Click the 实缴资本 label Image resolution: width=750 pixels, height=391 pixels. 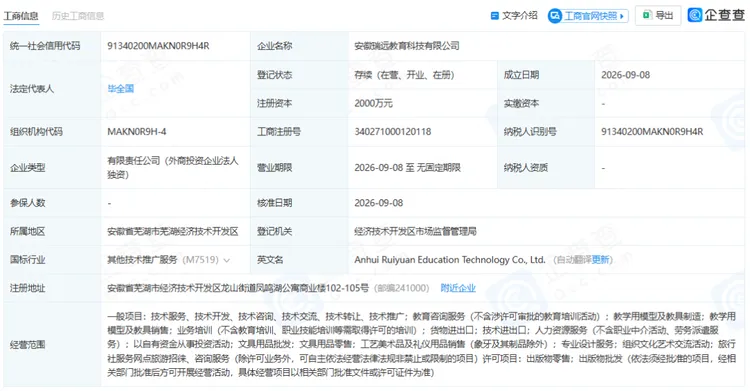521,103
